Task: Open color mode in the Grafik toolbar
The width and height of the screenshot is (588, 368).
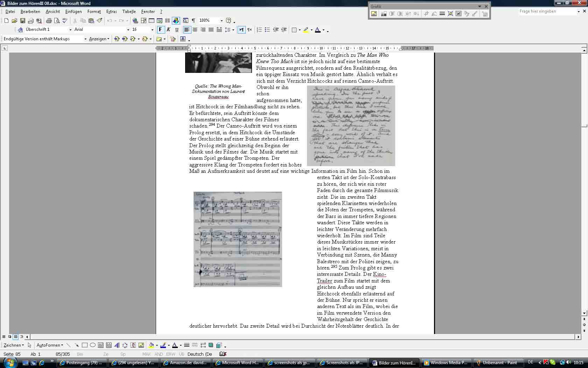Action: [384, 14]
